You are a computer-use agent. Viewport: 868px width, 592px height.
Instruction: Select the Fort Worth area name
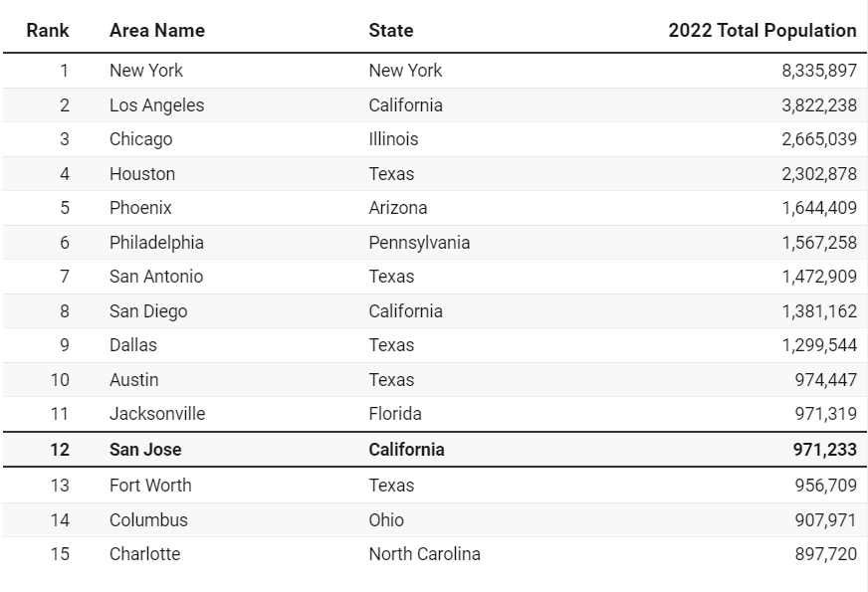coord(150,486)
